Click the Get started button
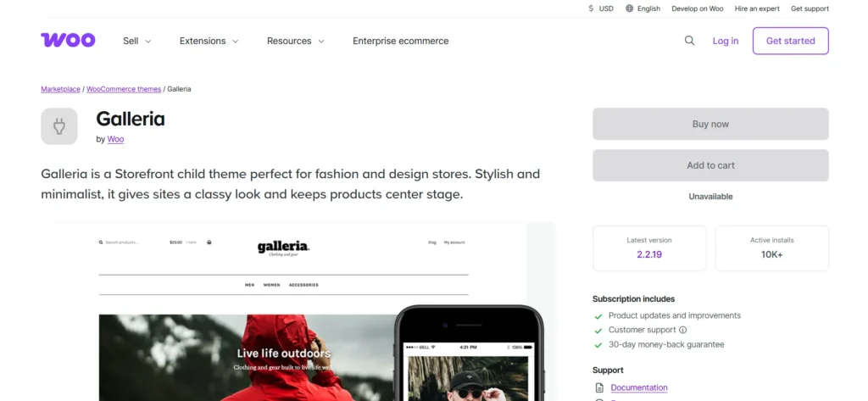The width and height of the screenshot is (868, 401). [791, 41]
